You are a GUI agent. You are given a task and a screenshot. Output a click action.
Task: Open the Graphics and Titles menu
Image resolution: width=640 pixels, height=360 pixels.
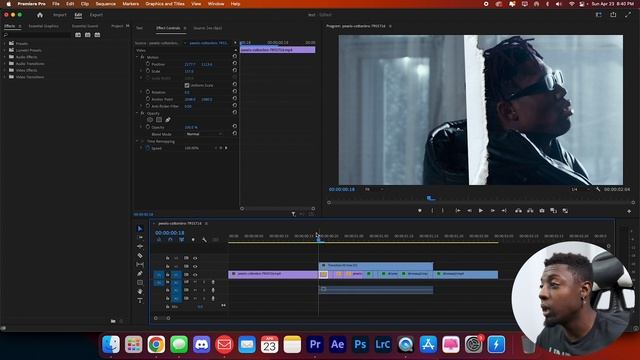coord(165,4)
